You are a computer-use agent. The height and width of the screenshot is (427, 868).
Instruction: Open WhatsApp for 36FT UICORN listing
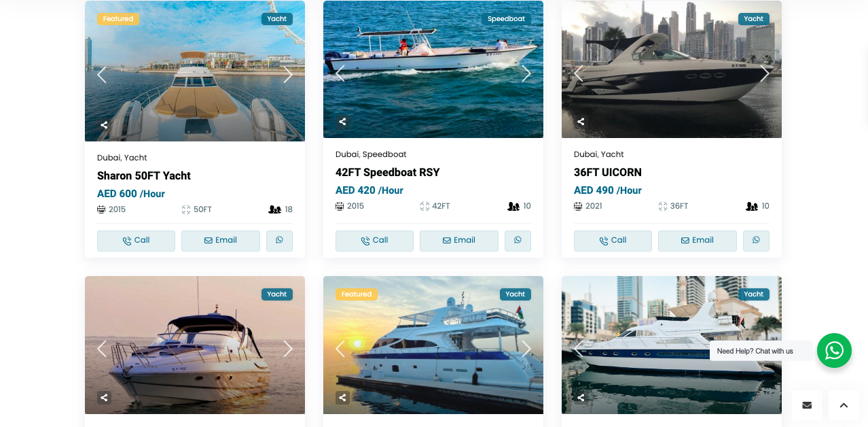pyautogui.click(x=756, y=241)
